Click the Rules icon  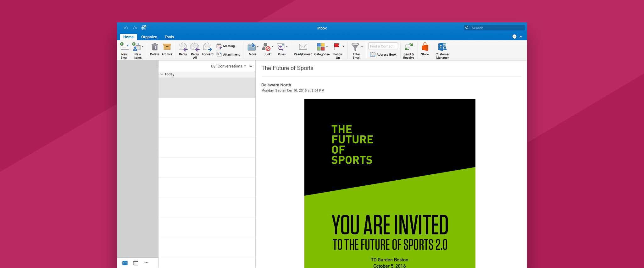[x=280, y=47]
